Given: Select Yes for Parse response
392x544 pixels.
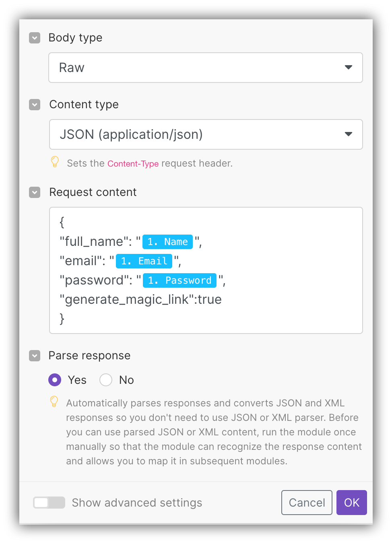Looking at the screenshot, I should (55, 380).
